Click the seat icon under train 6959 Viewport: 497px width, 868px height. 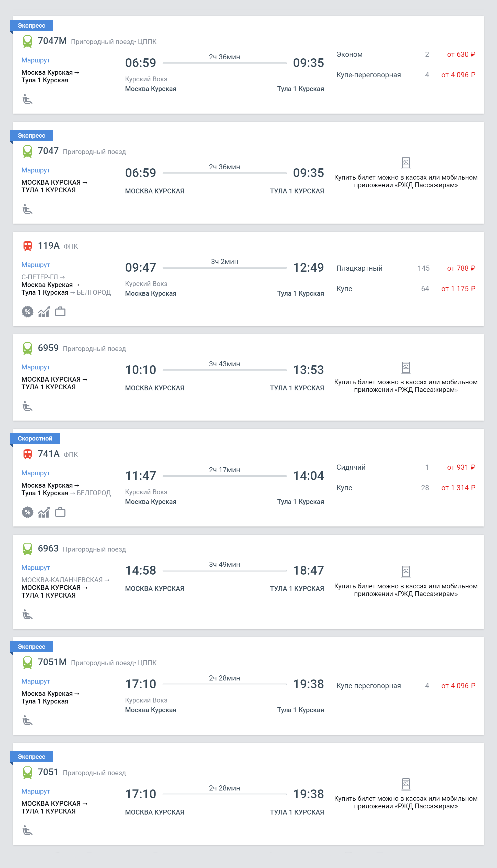pos(27,406)
